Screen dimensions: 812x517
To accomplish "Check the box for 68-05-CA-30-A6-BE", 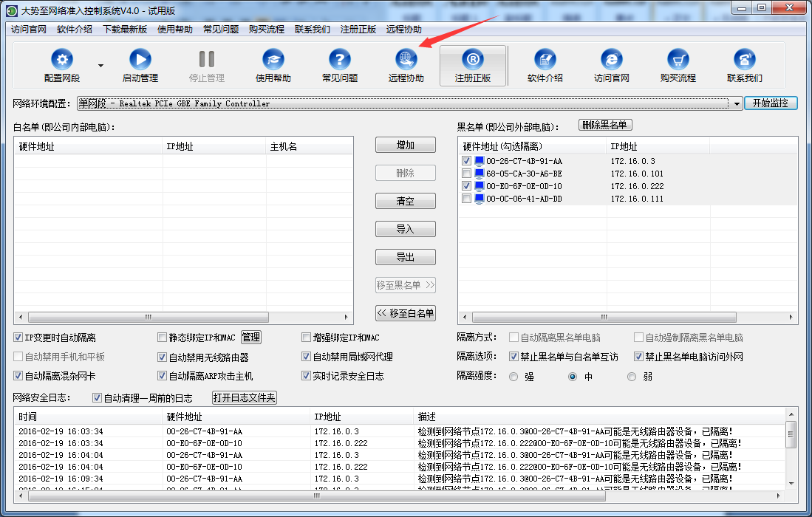I will 466,174.
